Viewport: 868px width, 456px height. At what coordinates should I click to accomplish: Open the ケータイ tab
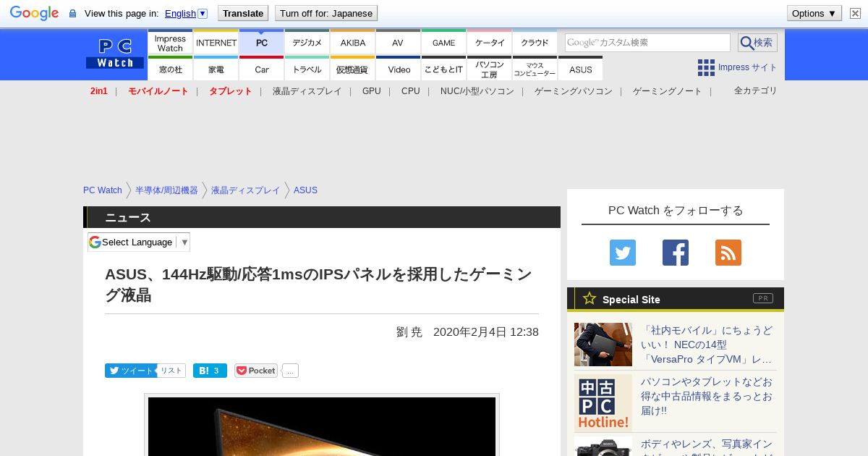tap(490, 42)
